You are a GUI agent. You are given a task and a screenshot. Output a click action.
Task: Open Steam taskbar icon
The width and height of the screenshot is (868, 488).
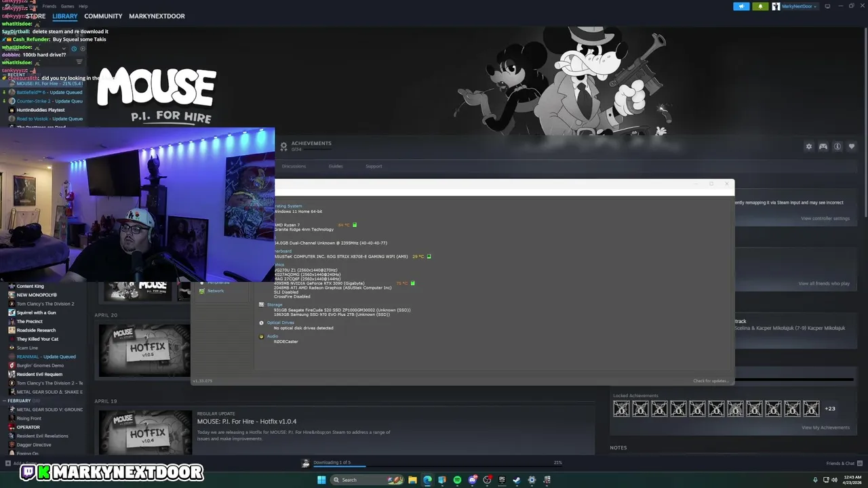point(517,480)
